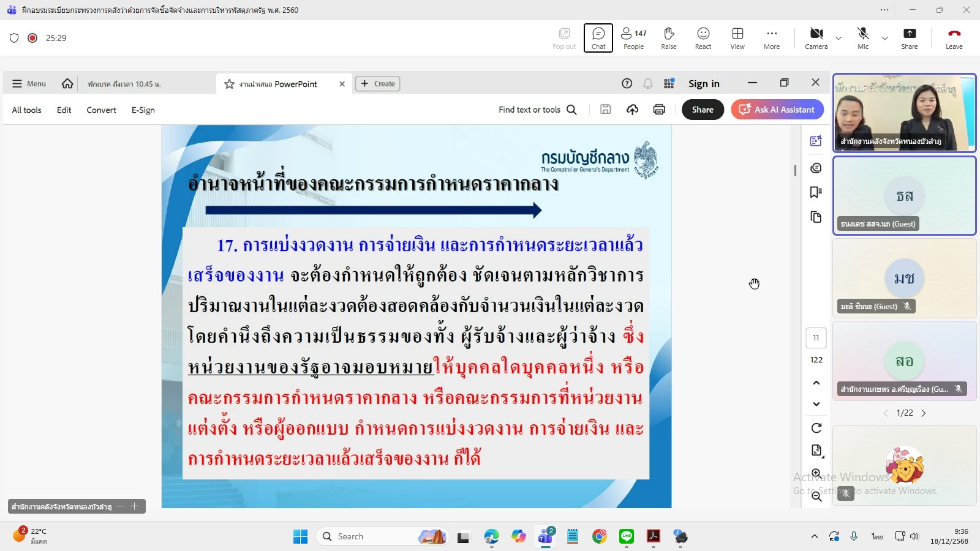Click the Windows taskbar Search box
This screenshot has width=980, height=551.
[374, 537]
